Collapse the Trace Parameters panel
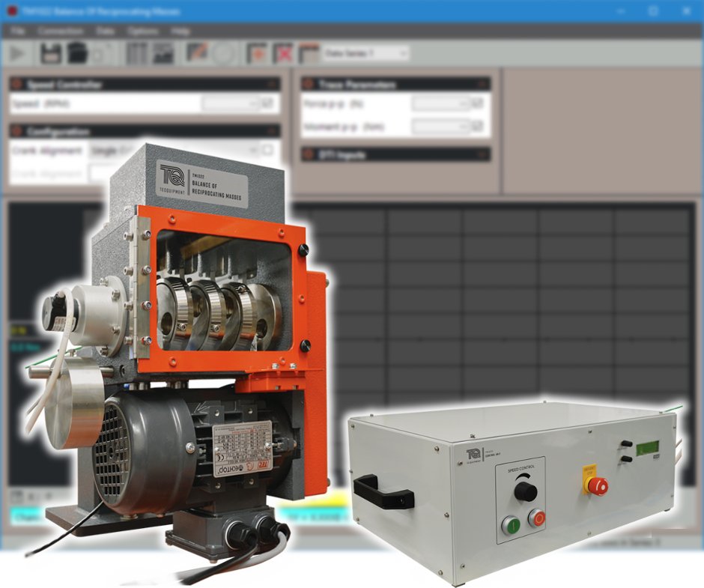 click(x=482, y=84)
